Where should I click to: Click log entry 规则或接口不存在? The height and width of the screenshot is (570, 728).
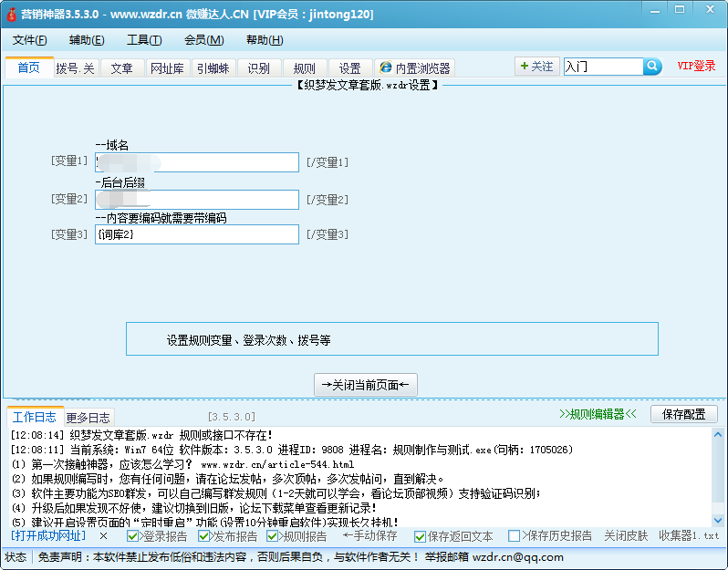coord(226,435)
